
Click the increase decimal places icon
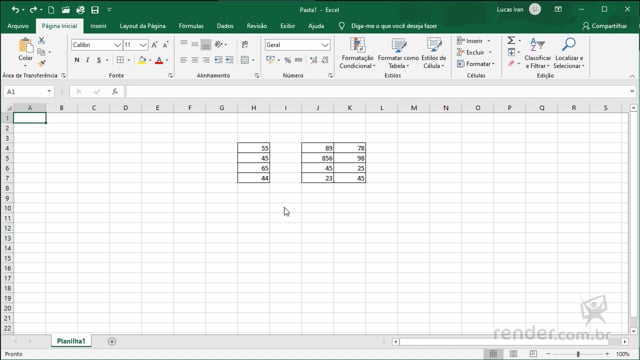pos(313,60)
